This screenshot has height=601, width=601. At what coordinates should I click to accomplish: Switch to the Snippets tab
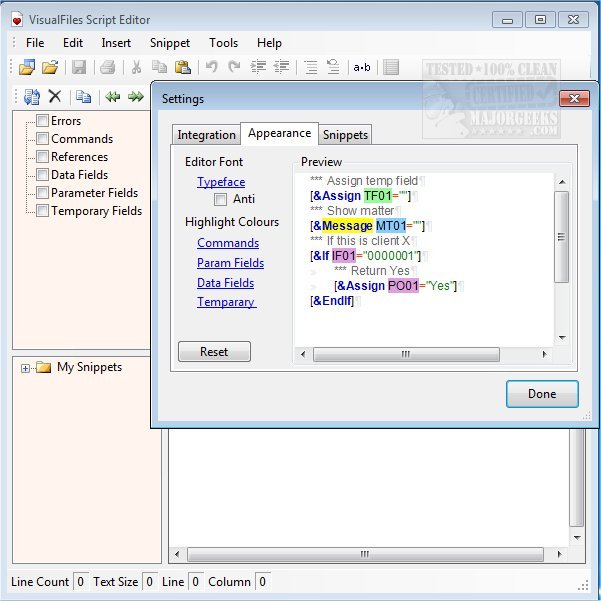pyautogui.click(x=345, y=135)
